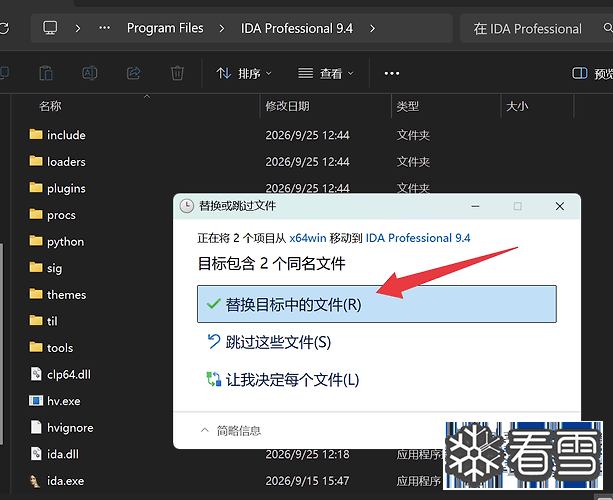Open the x64win source link in dialog
Image resolution: width=613 pixels, height=500 pixels.
(x=308, y=238)
